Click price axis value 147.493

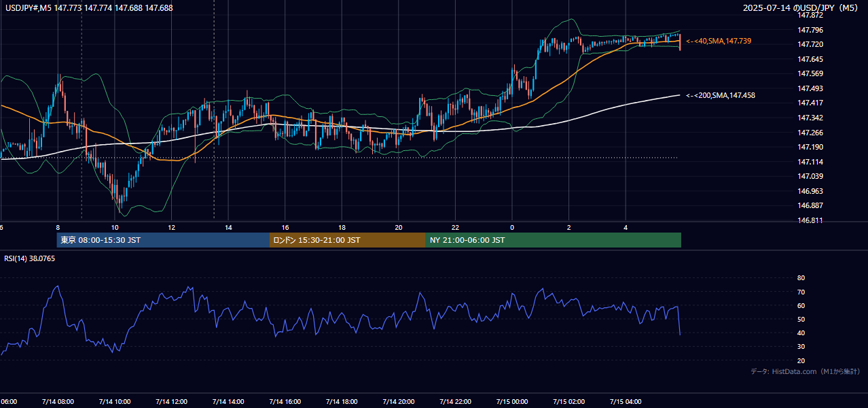click(811, 88)
